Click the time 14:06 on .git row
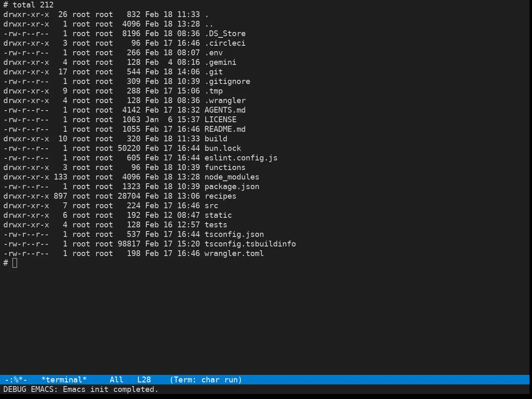The width and height of the screenshot is (532, 399). [188, 72]
